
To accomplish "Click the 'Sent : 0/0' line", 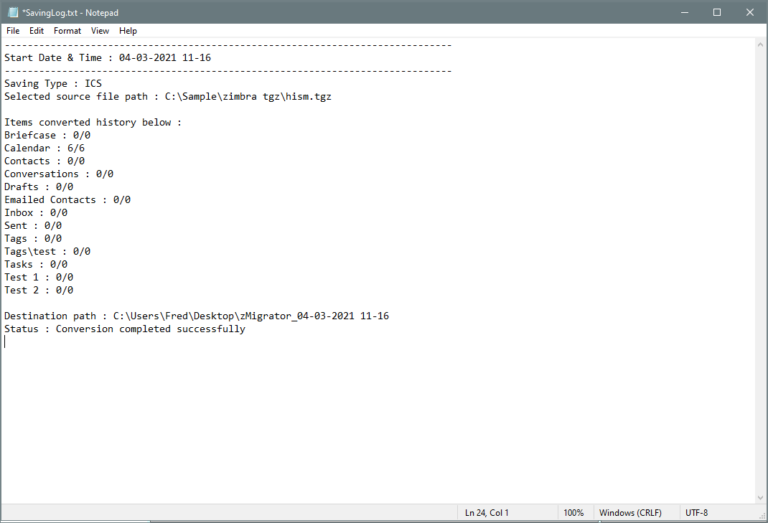I will click(x=33, y=225).
